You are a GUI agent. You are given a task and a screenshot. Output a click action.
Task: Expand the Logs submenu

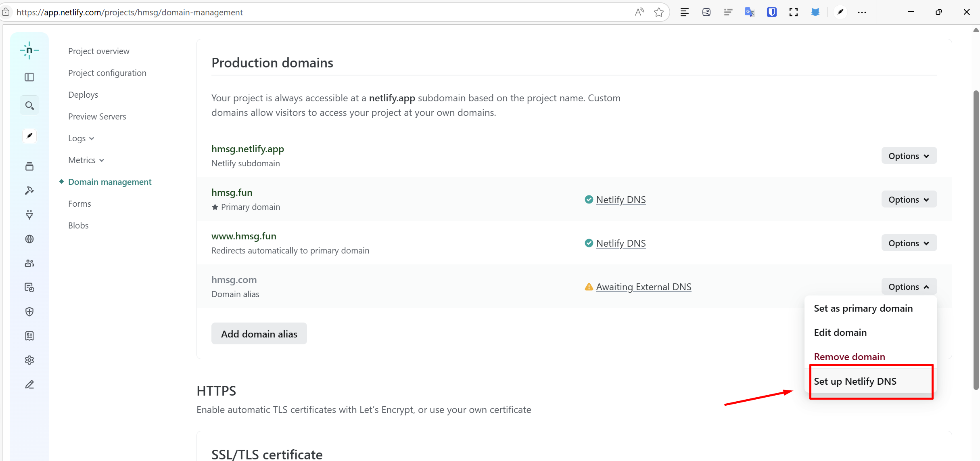pyautogui.click(x=81, y=138)
